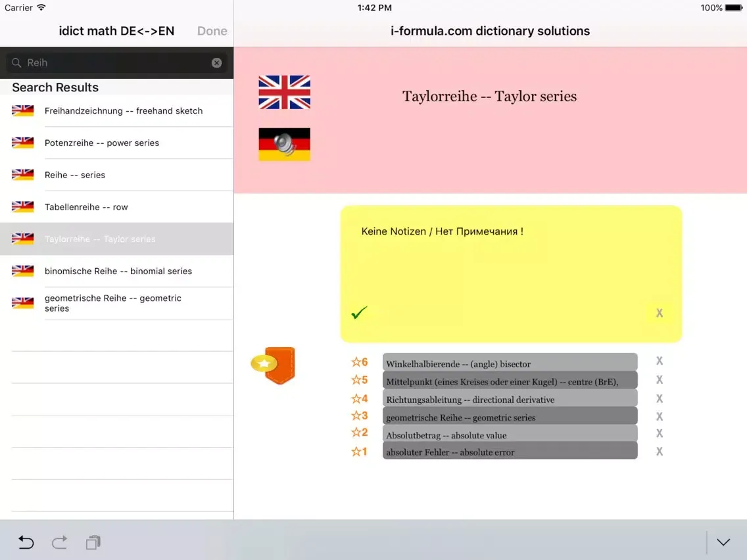The image size is (747, 560).
Task: Open favorite Absolutbetrag -- absolute value
Action: pyautogui.click(x=510, y=434)
